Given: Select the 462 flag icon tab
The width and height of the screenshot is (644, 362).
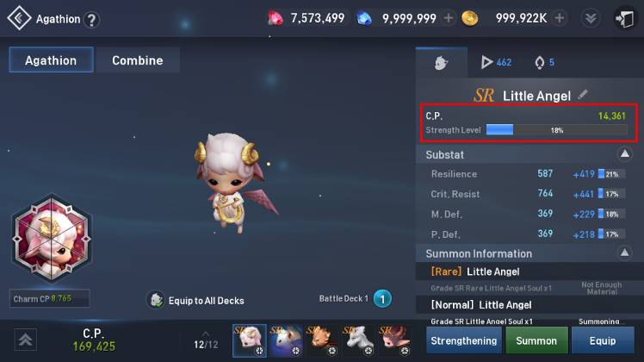Looking at the screenshot, I should pyautogui.click(x=496, y=63).
